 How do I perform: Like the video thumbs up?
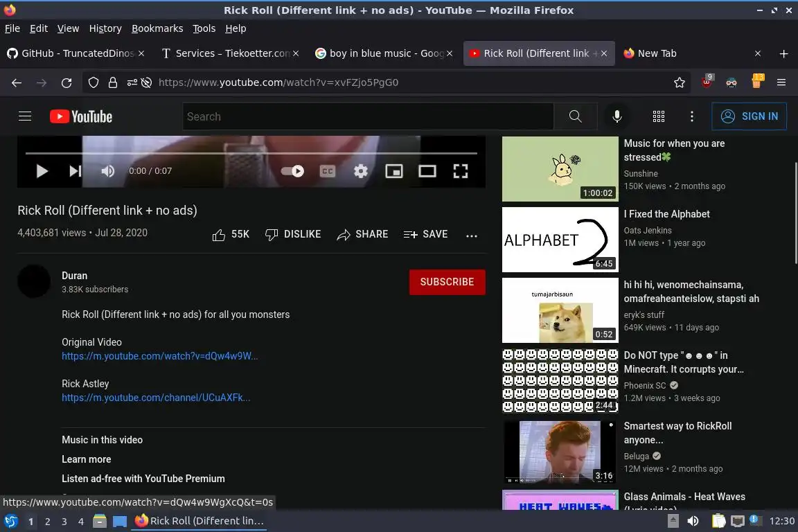pos(231,234)
